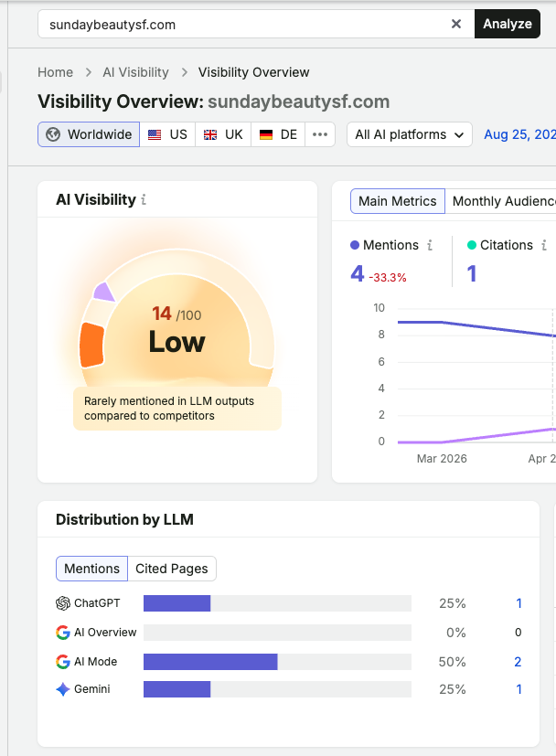Open the Home breadcrumb link
The height and width of the screenshot is (756, 556).
pyautogui.click(x=56, y=72)
